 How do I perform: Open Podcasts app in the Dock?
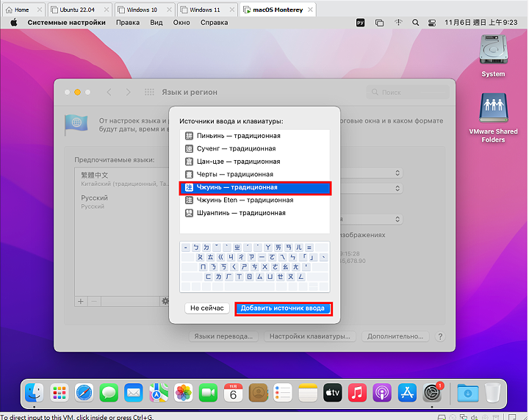(x=382, y=393)
